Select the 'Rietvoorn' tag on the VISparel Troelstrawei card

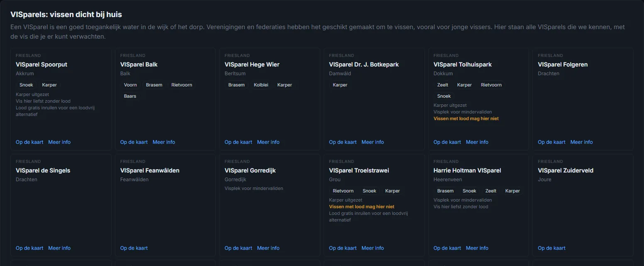[x=343, y=191]
